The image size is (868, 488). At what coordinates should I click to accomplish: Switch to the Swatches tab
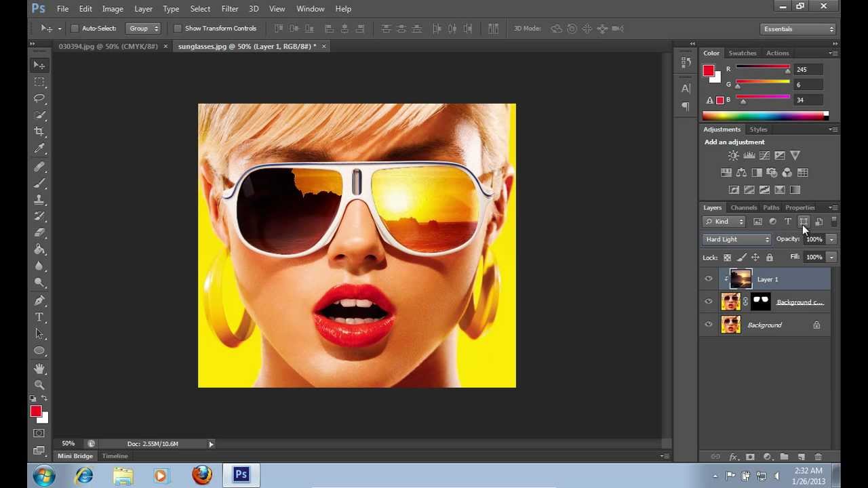(743, 53)
